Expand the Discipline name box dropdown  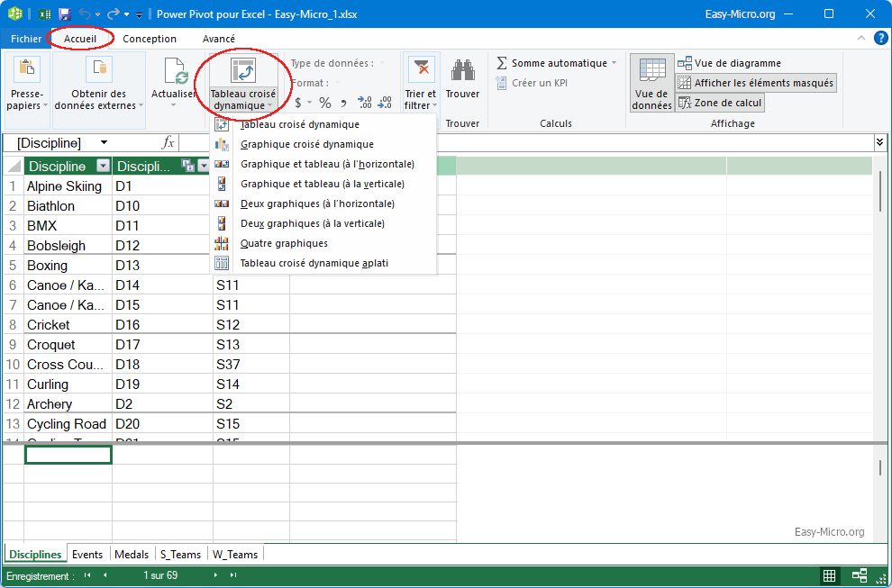coord(105,142)
